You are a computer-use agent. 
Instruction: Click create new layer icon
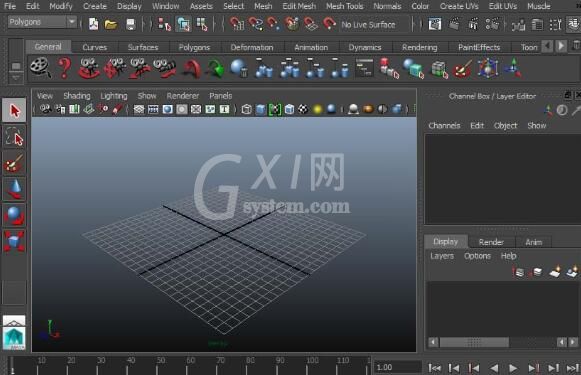[555, 272]
